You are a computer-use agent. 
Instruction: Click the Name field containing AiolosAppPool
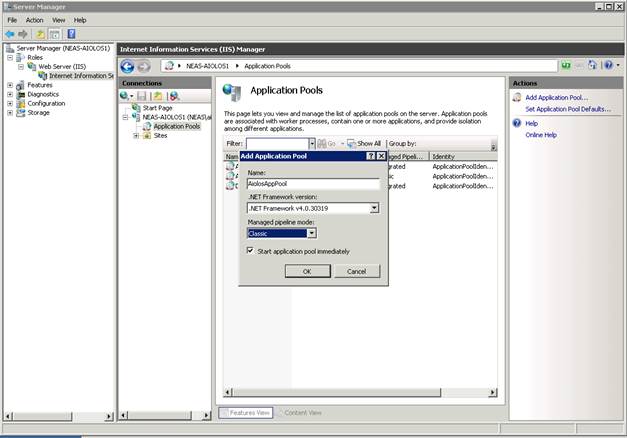click(313, 184)
